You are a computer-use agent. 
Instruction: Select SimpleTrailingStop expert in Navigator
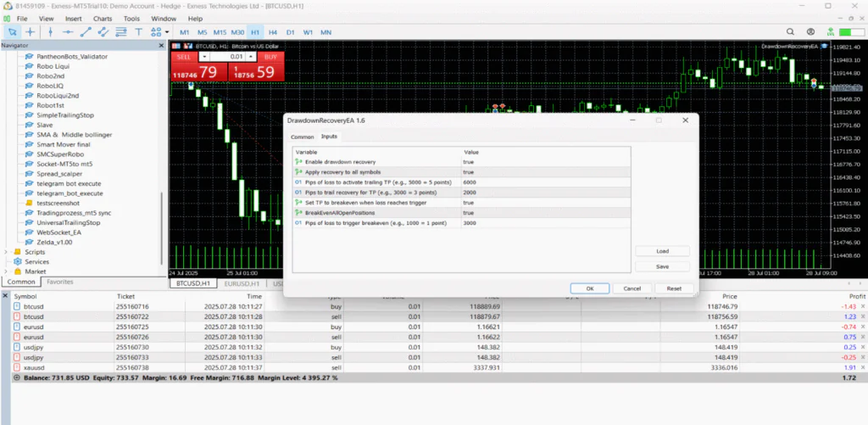tap(65, 115)
